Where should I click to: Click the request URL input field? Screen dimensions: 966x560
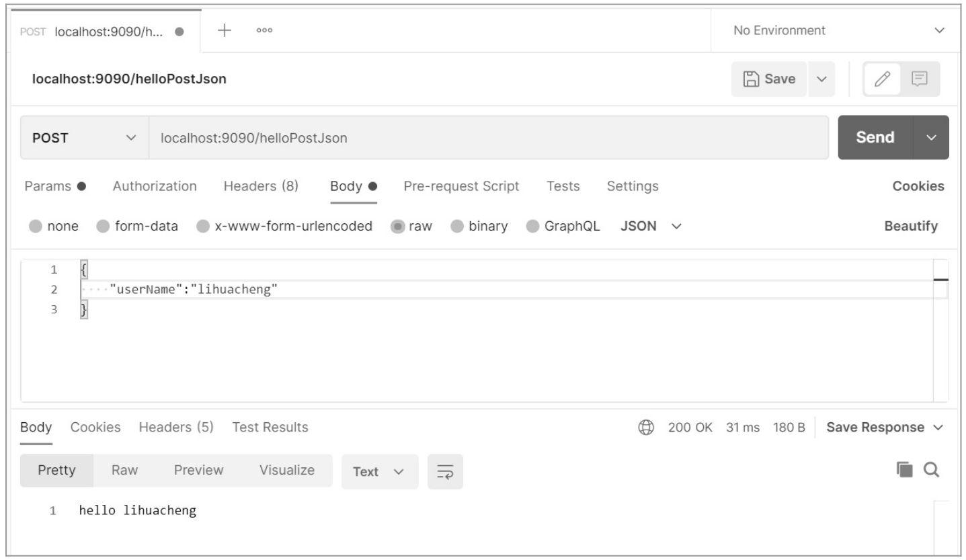[488, 138]
